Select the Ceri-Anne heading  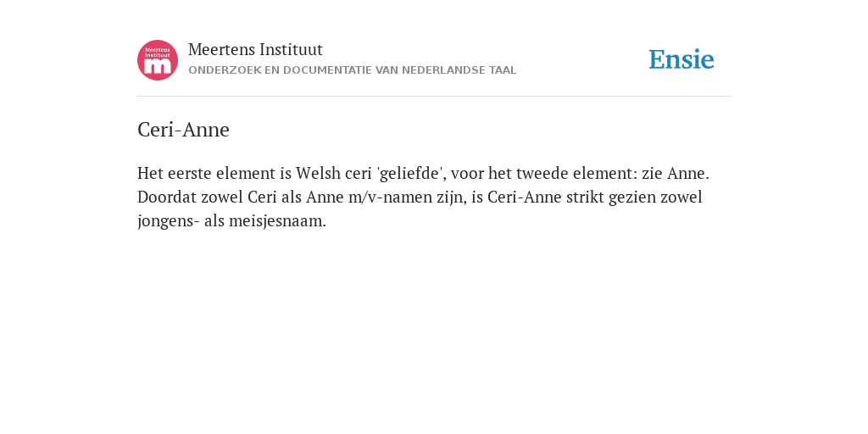pyautogui.click(x=183, y=130)
